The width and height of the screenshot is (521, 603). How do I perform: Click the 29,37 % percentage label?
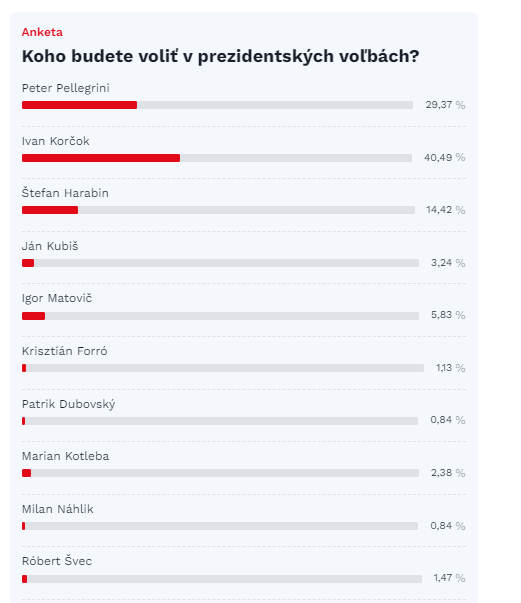[445, 105]
